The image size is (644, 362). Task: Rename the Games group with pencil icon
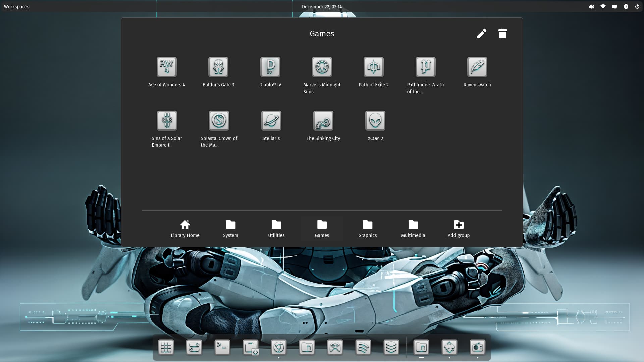[482, 34]
